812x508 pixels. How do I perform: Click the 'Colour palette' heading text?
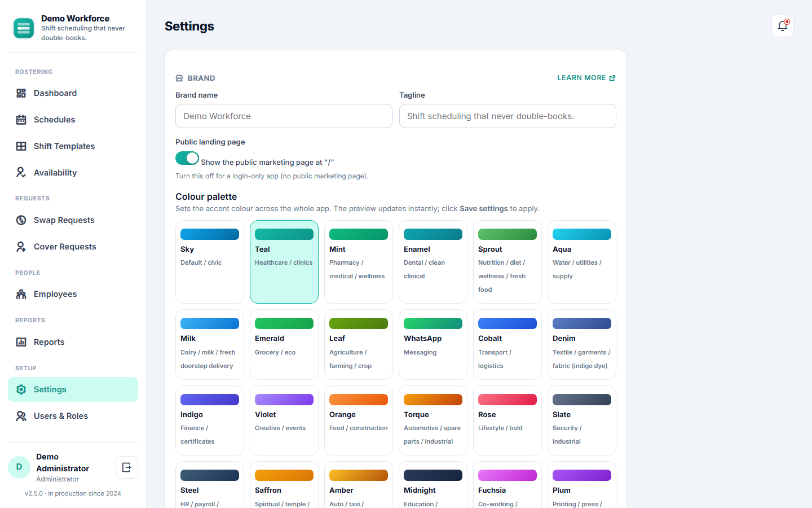point(206,196)
